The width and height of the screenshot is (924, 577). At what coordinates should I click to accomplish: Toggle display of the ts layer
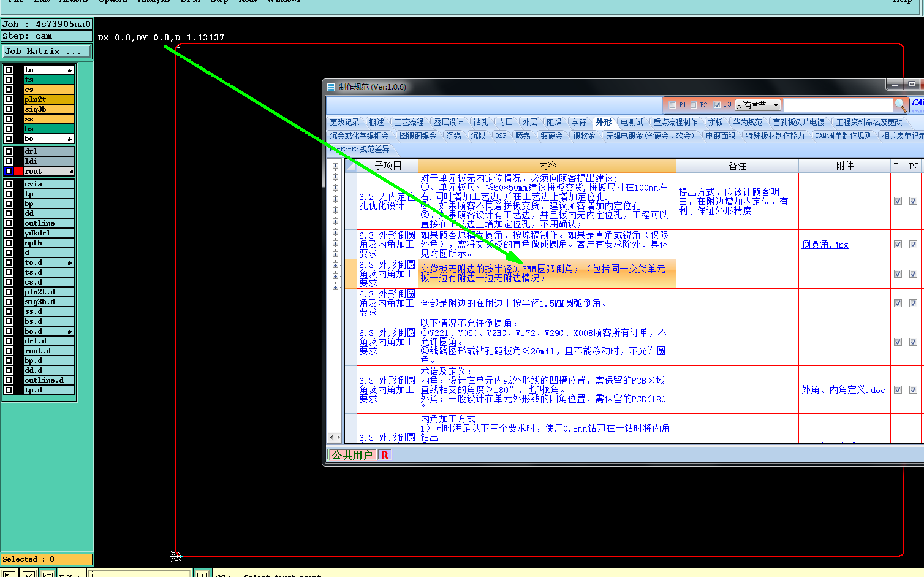[x=9, y=80]
